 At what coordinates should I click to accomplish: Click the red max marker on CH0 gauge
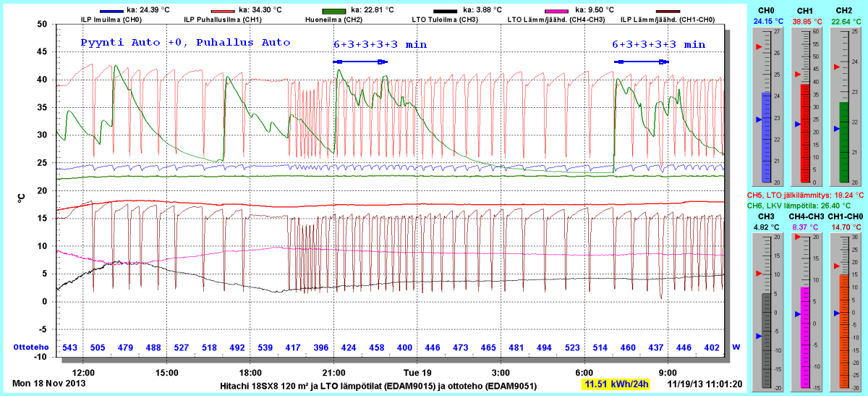(758, 46)
